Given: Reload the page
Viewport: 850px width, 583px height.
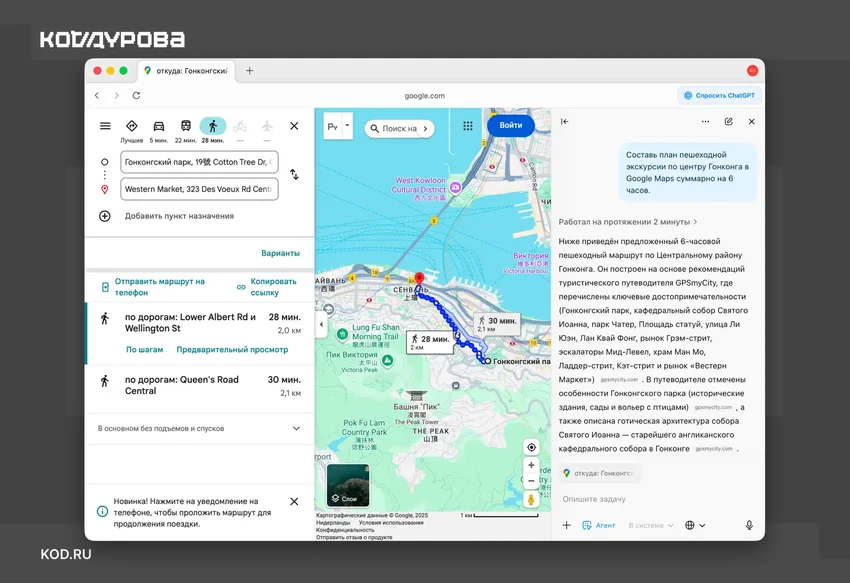Looking at the screenshot, I should (x=137, y=95).
